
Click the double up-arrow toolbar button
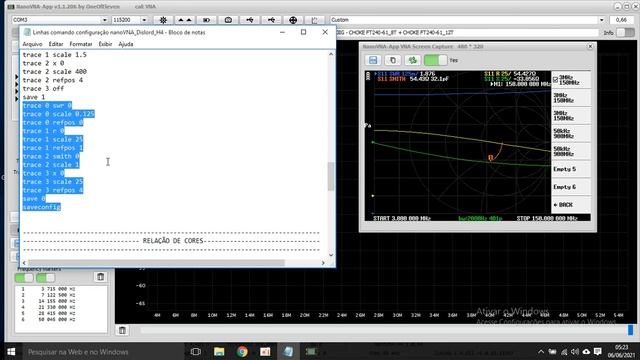[x=184, y=20]
